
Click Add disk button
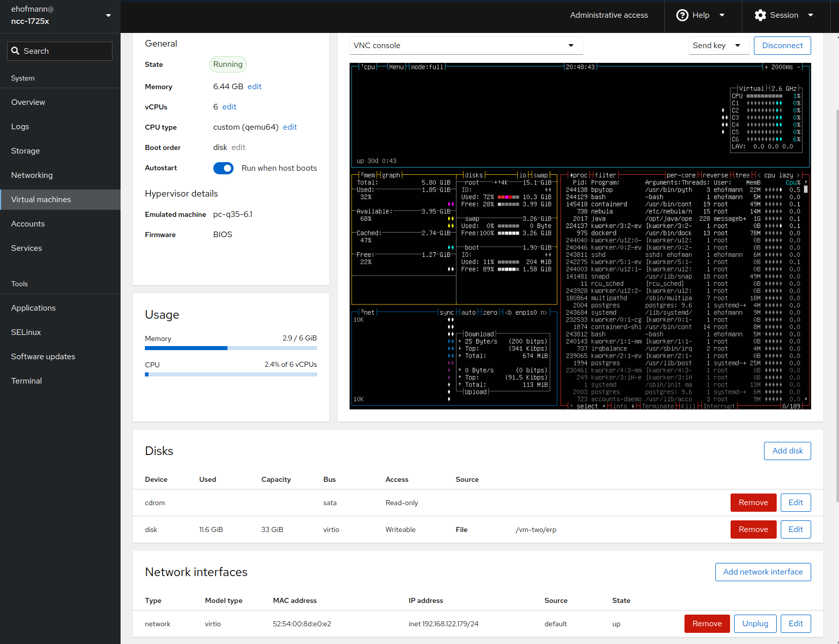click(787, 451)
